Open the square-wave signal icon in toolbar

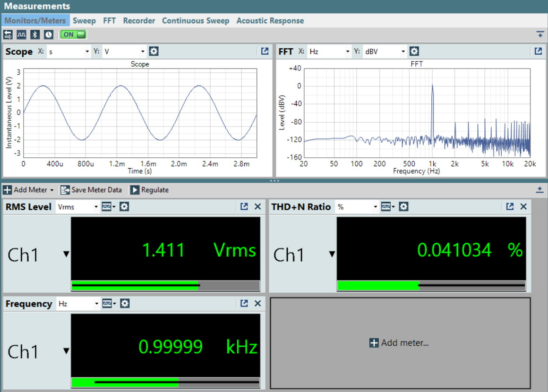(21, 34)
